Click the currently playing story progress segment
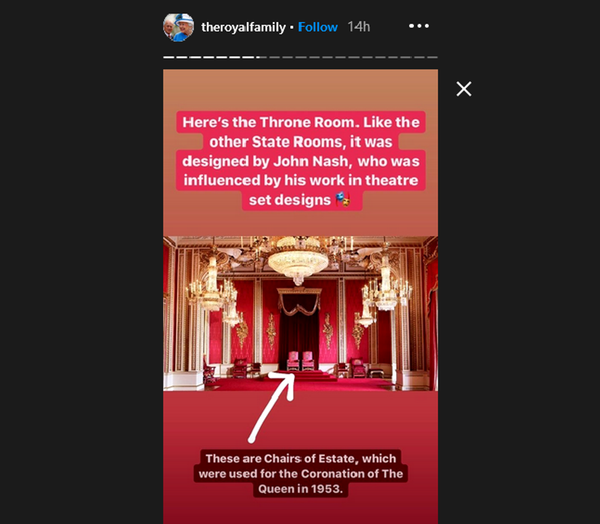The height and width of the screenshot is (524, 600). tap(261, 57)
